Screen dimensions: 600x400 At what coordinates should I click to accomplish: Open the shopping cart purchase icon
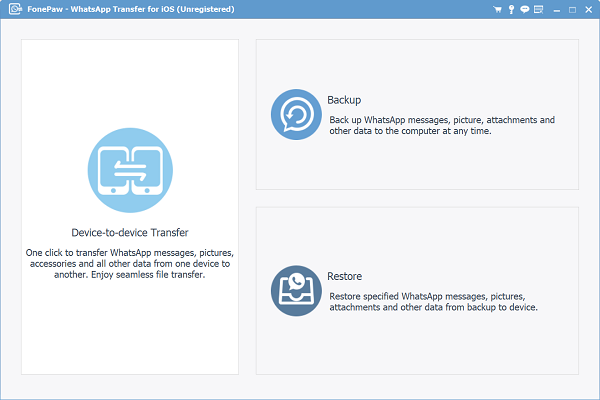(x=497, y=10)
